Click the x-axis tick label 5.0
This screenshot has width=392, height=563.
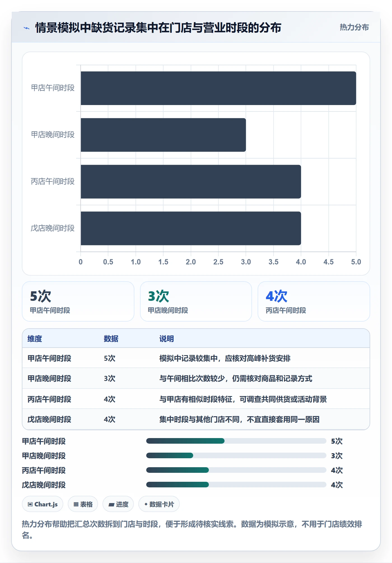(356, 262)
